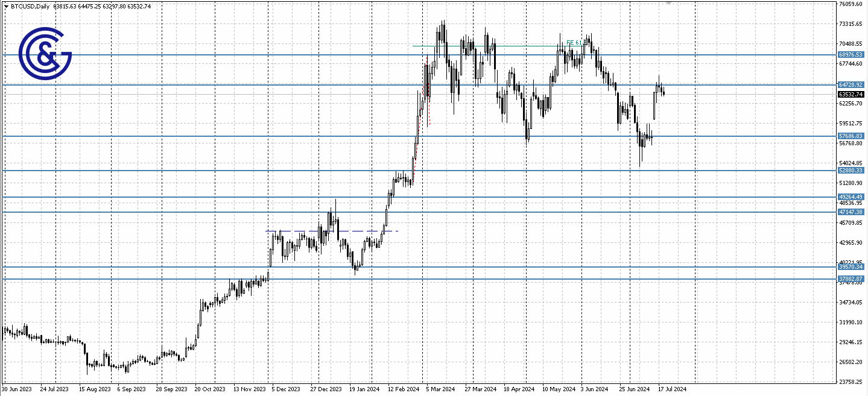Click the 37882.87 lowest highlighted price tag
The height and width of the screenshot is (396, 868).
(852, 277)
